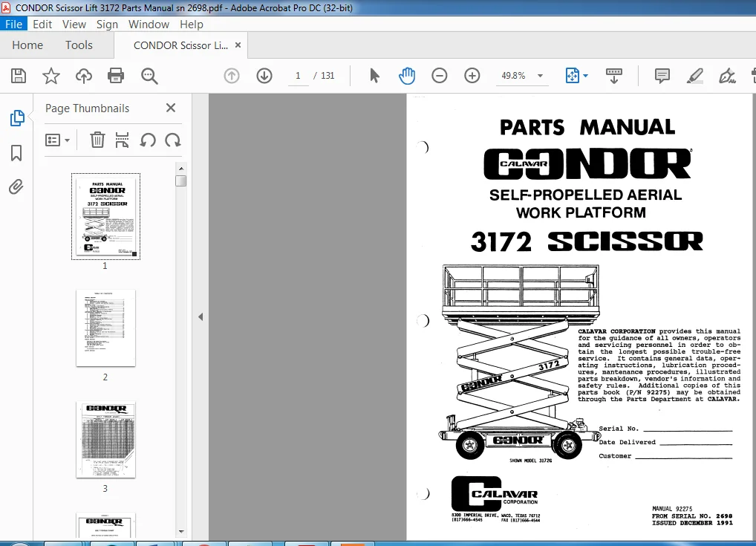Zoom out with the minus circle
The width and height of the screenshot is (756, 546).
(x=439, y=76)
